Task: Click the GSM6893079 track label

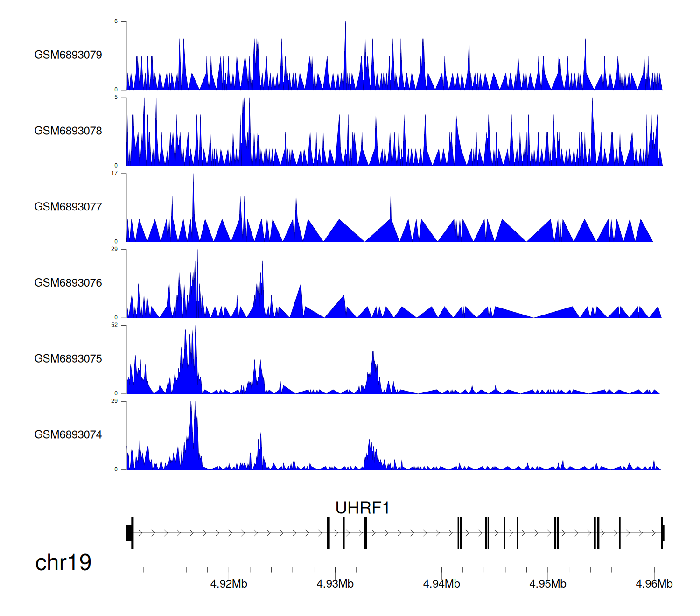Action: (x=68, y=55)
